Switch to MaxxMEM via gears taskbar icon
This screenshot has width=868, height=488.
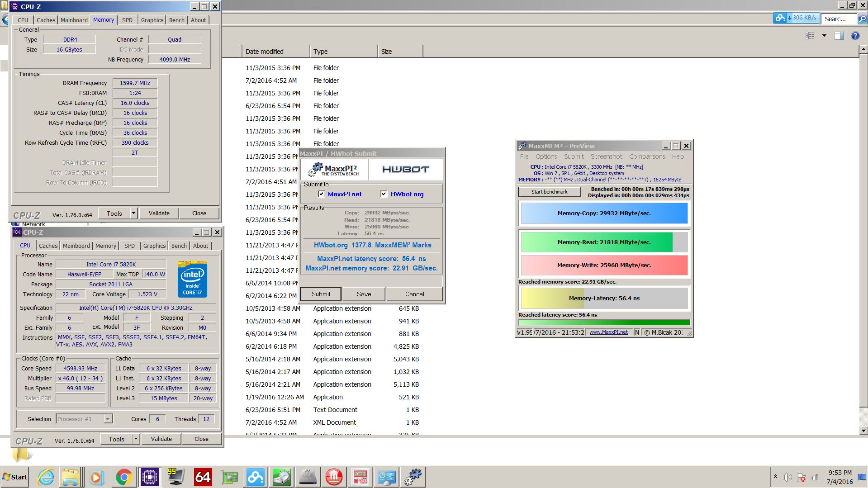(413, 477)
